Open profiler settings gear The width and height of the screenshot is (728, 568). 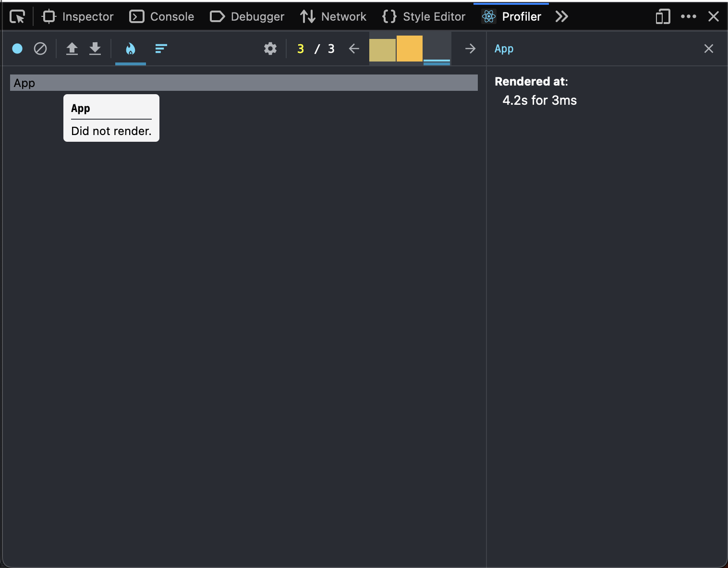[x=270, y=49]
